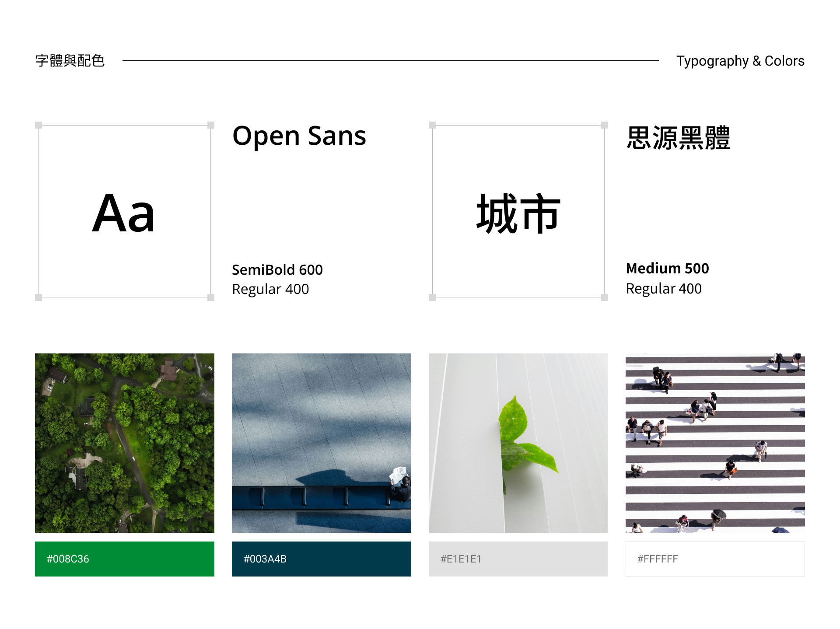The image size is (840, 629).
Task: Click "Regular 400" under 思源黑體
Action: [x=664, y=289]
